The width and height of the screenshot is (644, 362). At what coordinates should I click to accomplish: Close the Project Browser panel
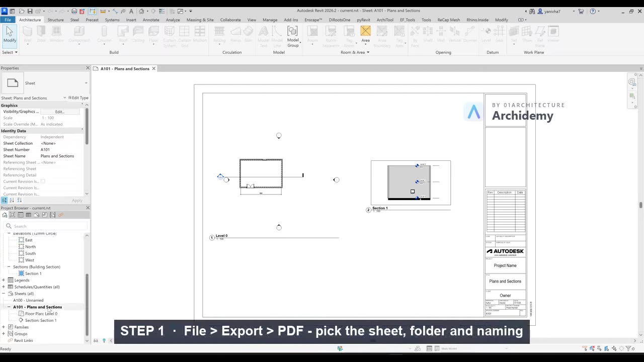click(88, 208)
